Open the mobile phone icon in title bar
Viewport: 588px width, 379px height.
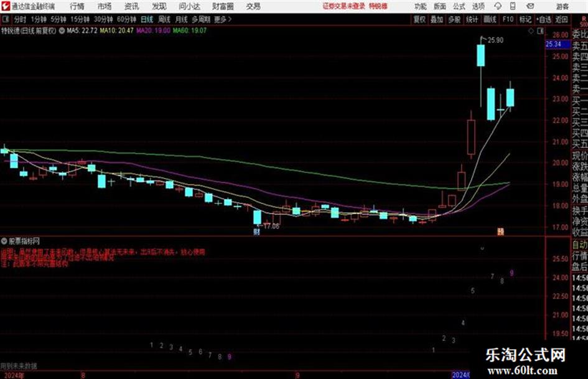click(x=513, y=6)
